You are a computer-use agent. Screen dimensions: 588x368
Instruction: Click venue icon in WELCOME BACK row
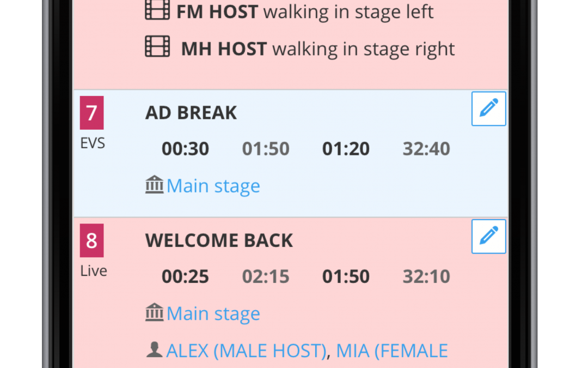pyautogui.click(x=155, y=313)
